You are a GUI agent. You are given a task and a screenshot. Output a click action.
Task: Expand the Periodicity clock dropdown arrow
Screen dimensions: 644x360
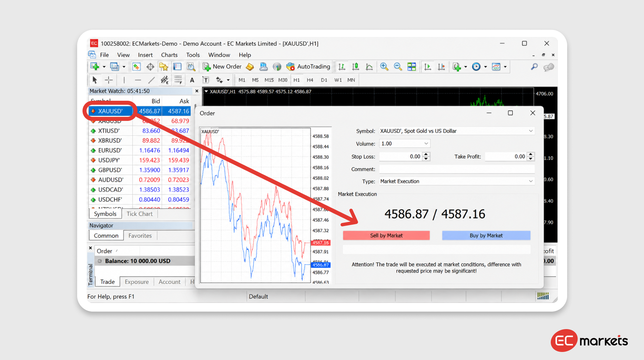tap(485, 67)
